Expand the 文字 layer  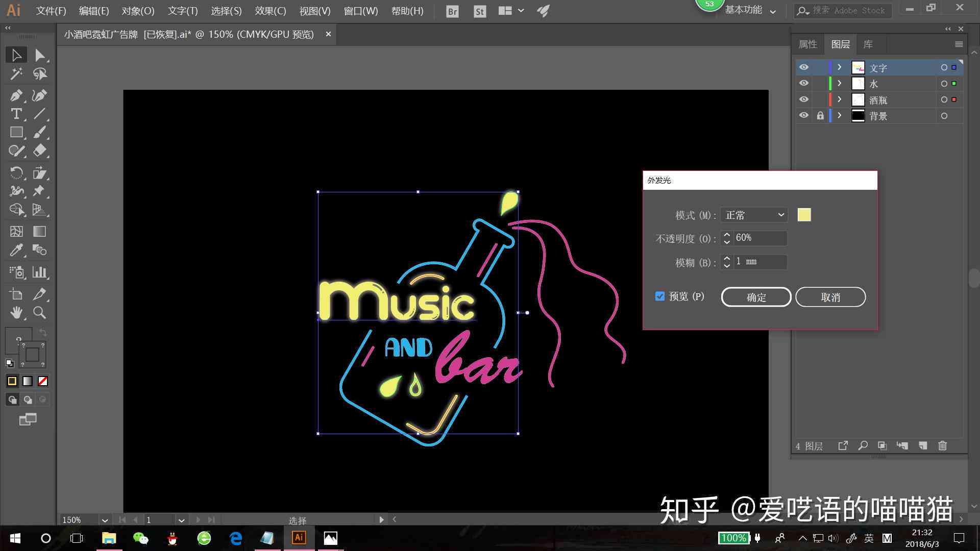(839, 67)
